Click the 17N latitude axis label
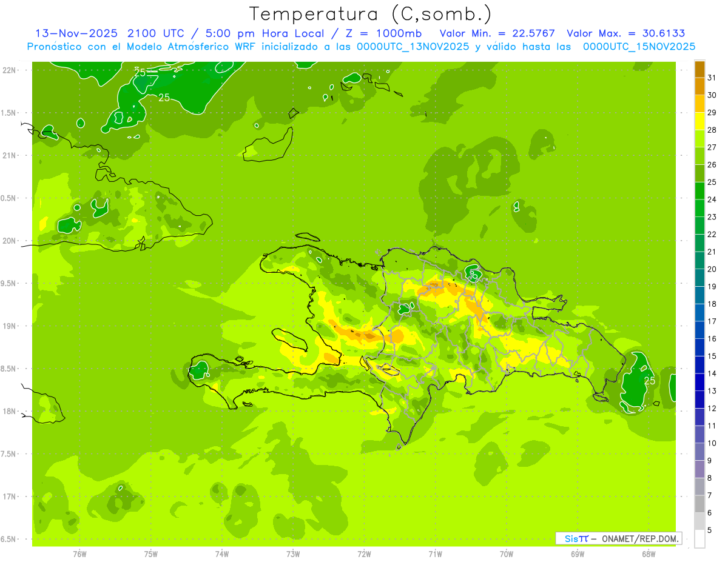 (x=9, y=497)
